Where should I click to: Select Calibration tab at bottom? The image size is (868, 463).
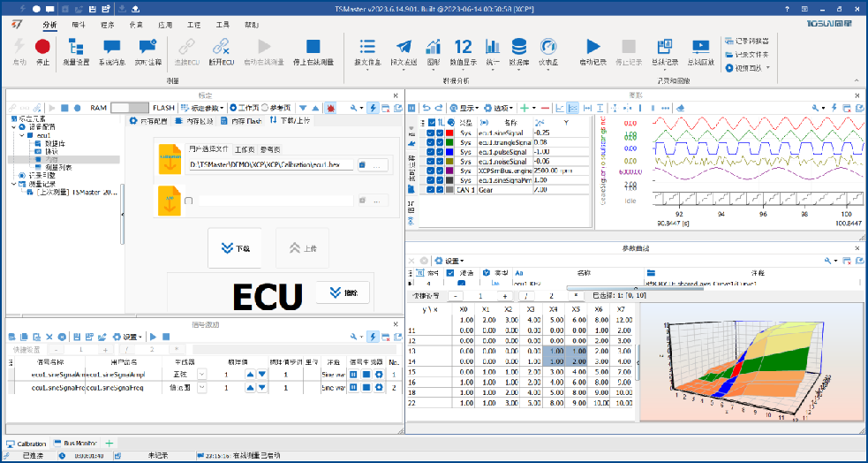[x=26, y=444]
